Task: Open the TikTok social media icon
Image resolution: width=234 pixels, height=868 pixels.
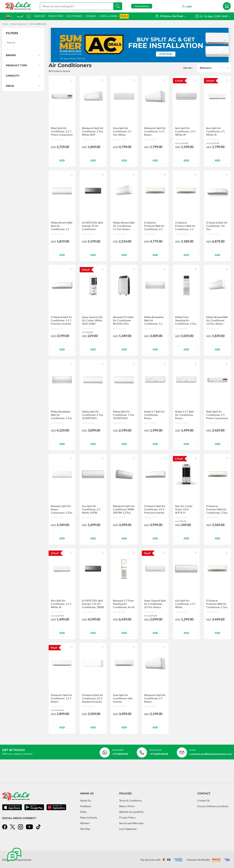Action: pos(38,827)
